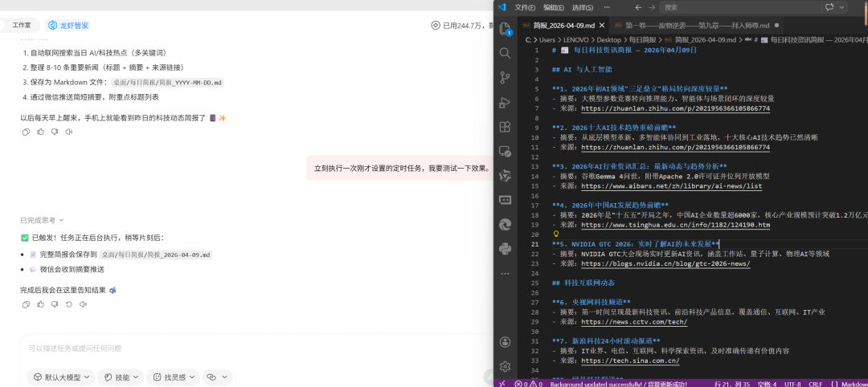Click the LENOVO breadcrumb segment
This screenshot has width=868, height=387.
point(576,40)
